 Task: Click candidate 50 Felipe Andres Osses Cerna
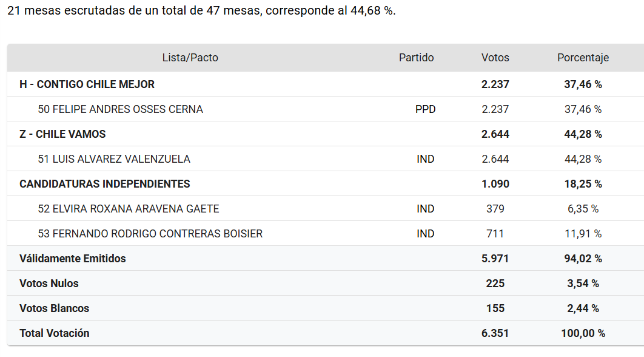(x=120, y=109)
